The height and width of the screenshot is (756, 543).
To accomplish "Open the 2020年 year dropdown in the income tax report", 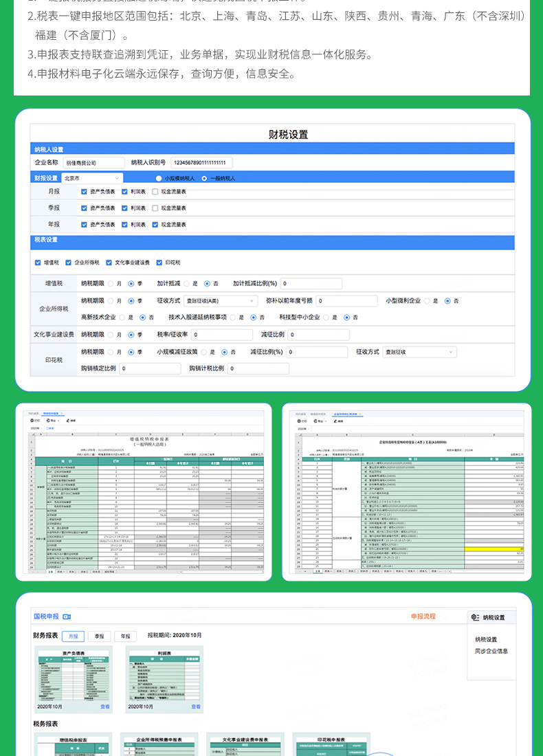I will pyautogui.click(x=303, y=429).
